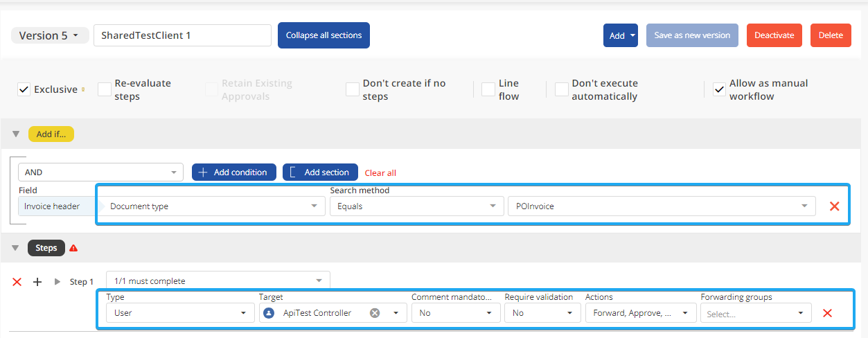The width and height of the screenshot is (868, 338).
Task: Click the Deactivate button
Action: pos(774,35)
